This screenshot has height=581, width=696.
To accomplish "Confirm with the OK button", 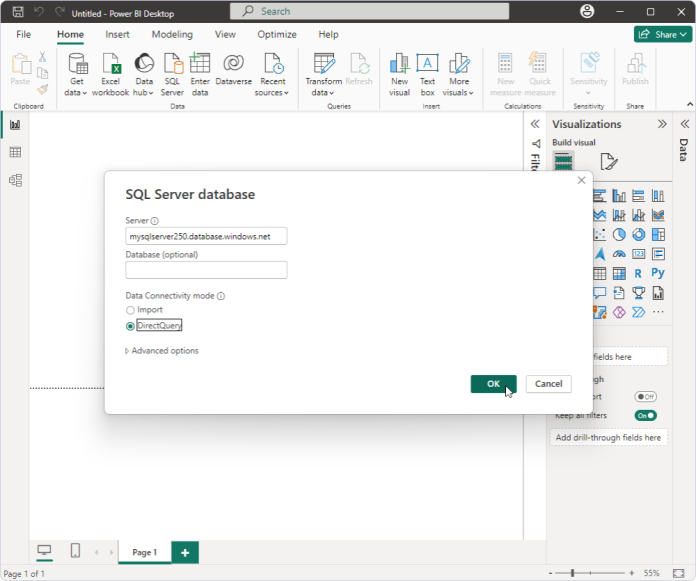I will point(493,384).
